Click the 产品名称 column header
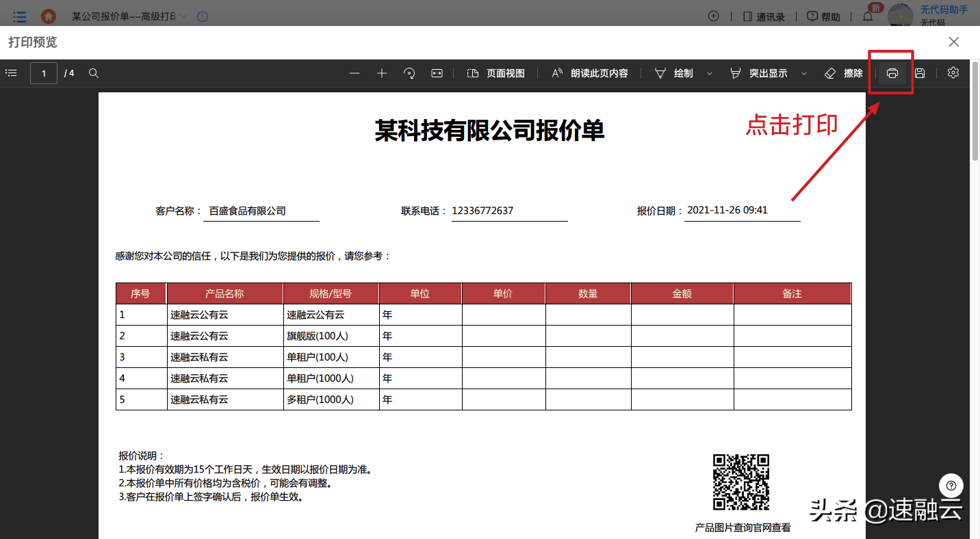Viewport: 980px width, 539px height. click(x=224, y=293)
